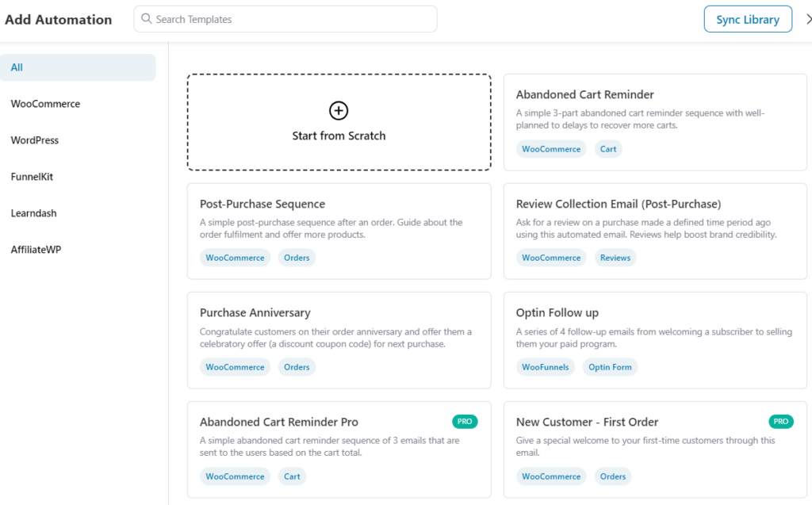Open Post-Purchase Sequence template card
This screenshot has height=505, width=812.
[339, 231]
